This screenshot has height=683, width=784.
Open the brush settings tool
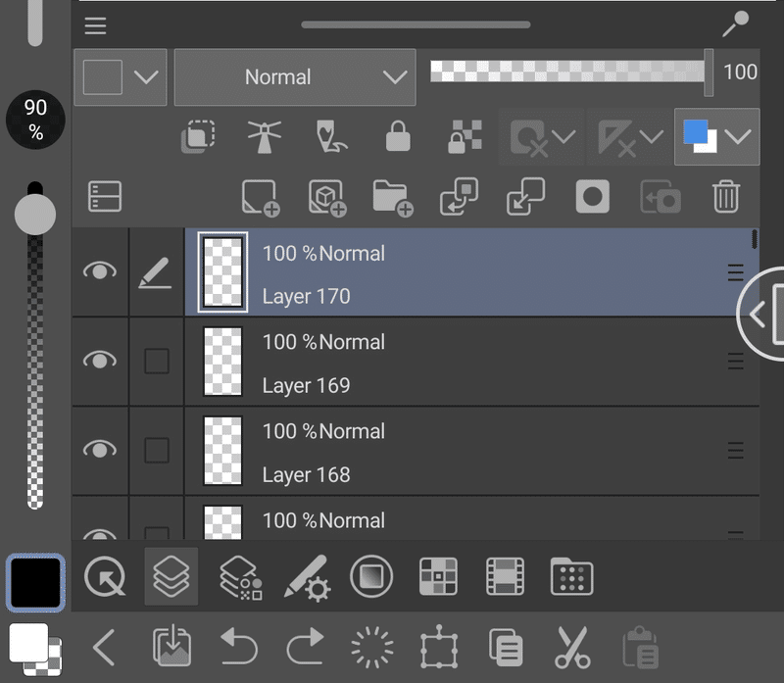click(306, 577)
